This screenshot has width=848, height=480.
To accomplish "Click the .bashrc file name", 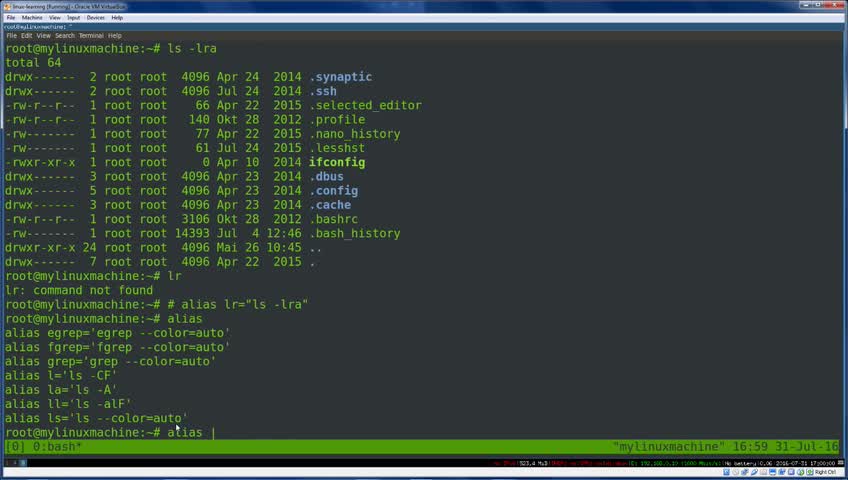I will (333, 219).
